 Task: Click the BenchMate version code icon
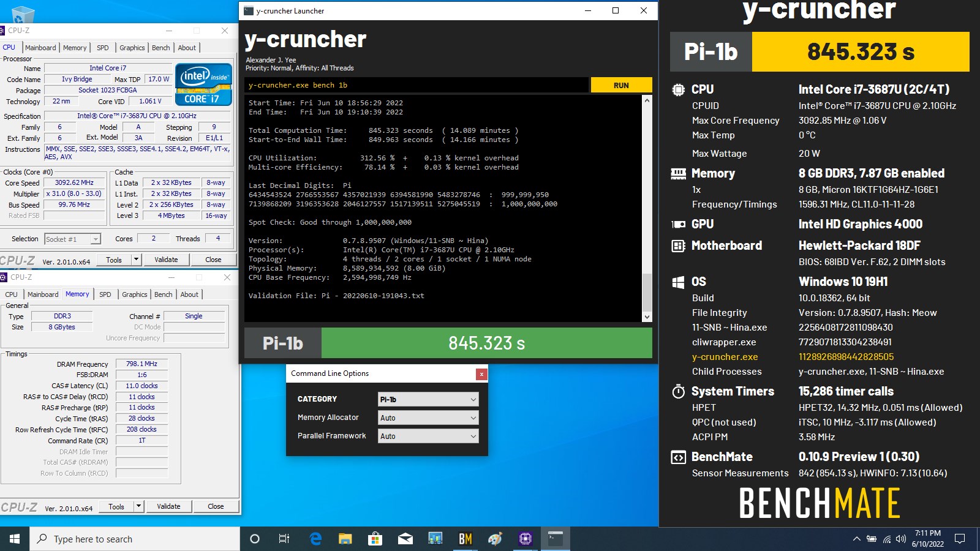[x=679, y=457]
